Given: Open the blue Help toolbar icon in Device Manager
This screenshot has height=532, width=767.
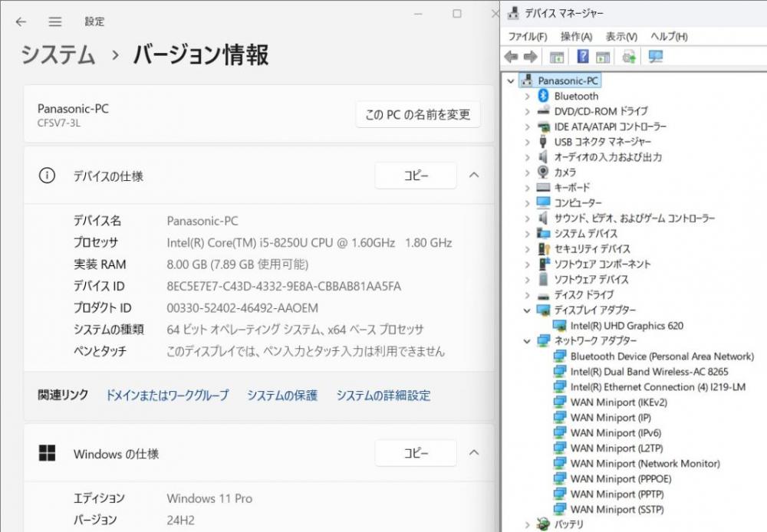Looking at the screenshot, I should [x=583, y=56].
